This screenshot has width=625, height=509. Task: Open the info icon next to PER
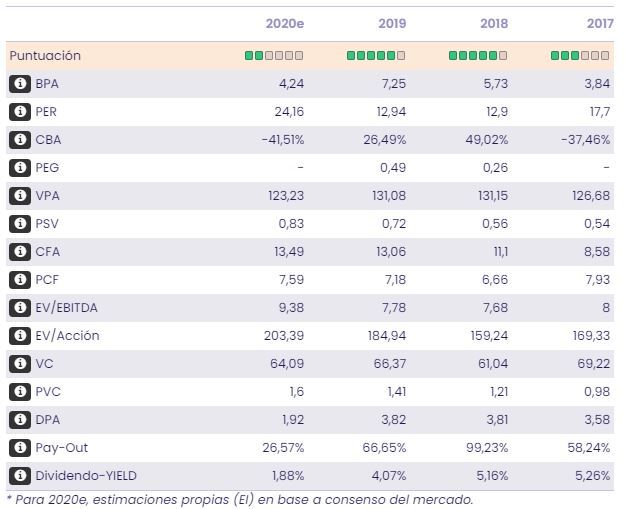(x=19, y=112)
